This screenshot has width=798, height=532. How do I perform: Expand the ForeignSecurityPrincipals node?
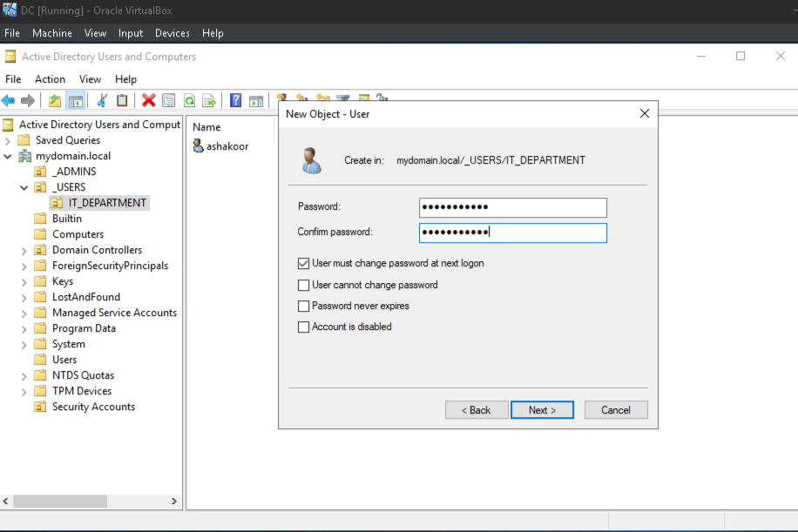[24, 266]
